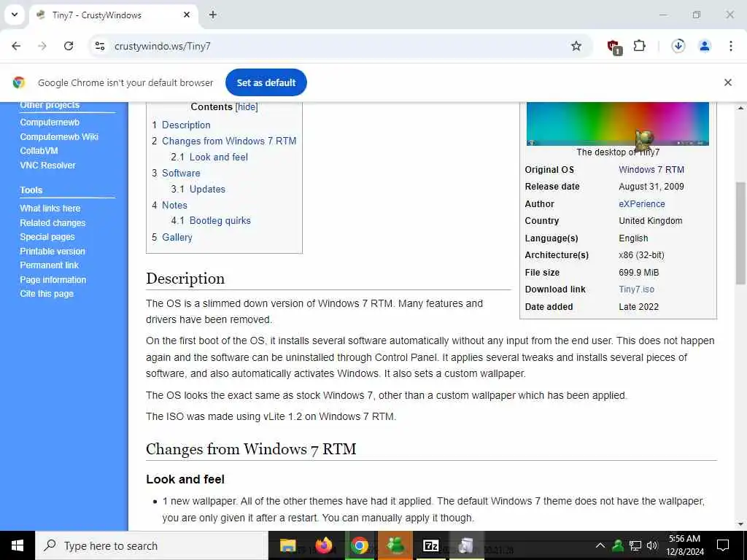The image size is (747, 560).
Task: Open the volume speaker tray icon
Action: tap(652, 545)
